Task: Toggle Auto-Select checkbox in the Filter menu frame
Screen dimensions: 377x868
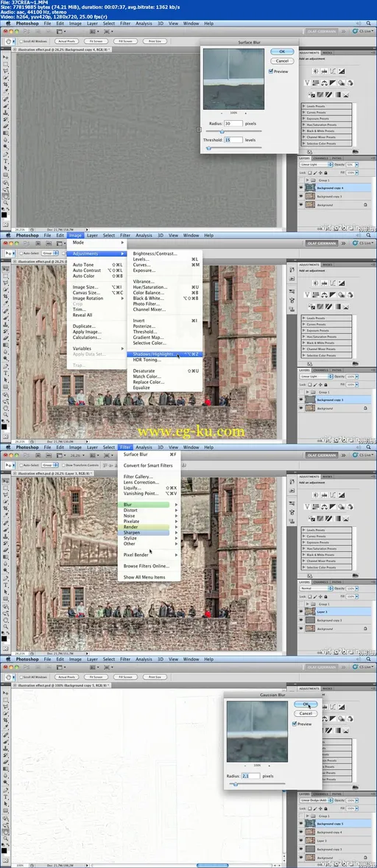Action: 21,465
